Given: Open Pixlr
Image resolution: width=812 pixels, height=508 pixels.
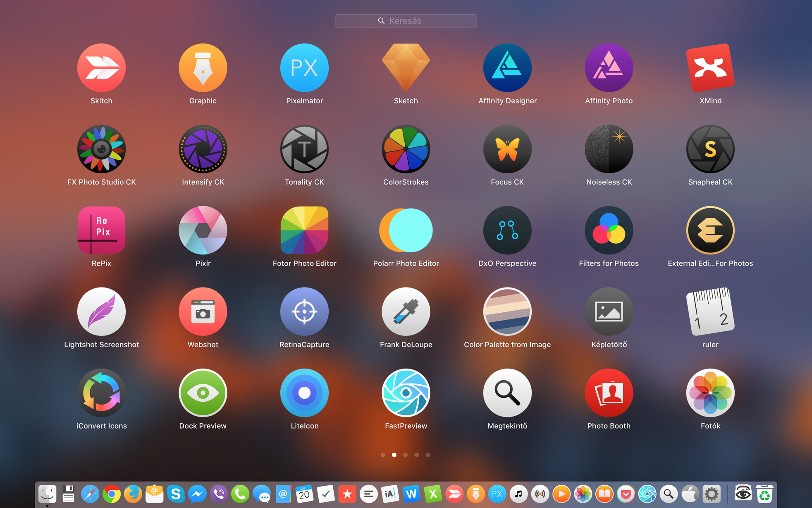Looking at the screenshot, I should click(203, 230).
